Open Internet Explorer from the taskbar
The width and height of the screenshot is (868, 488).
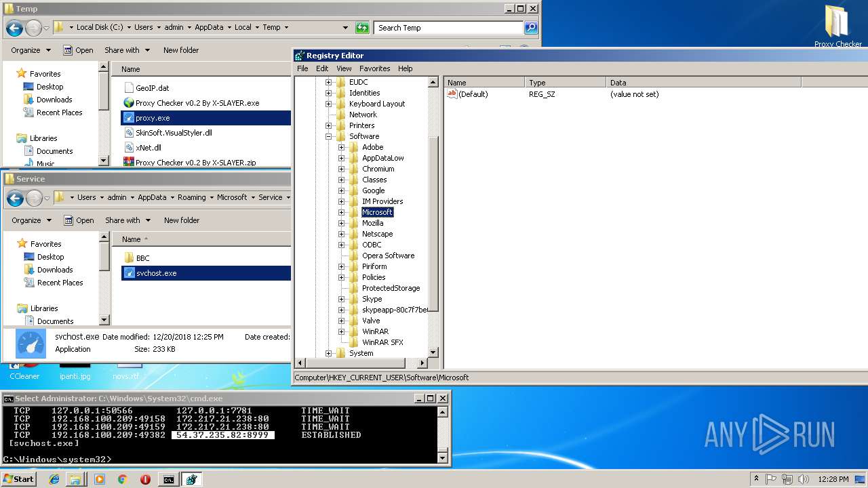[x=54, y=479]
